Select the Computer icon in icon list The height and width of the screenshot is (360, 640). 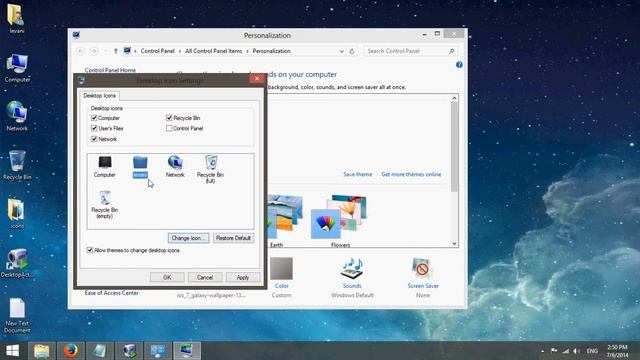(104, 167)
